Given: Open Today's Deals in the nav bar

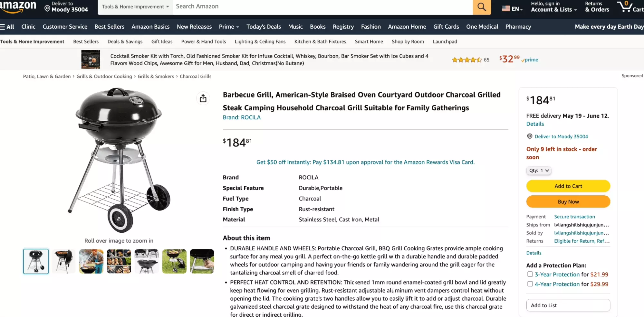Looking at the screenshot, I should point(264,27).
